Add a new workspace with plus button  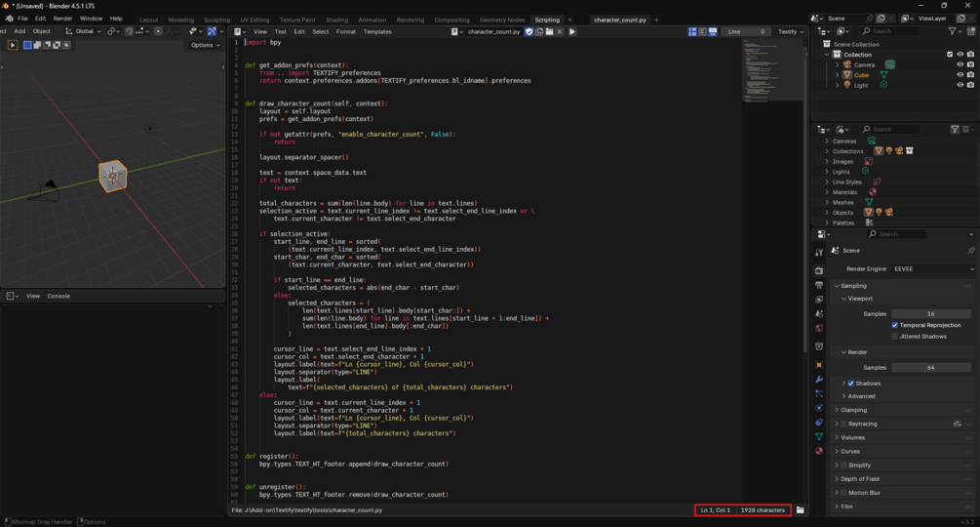tap(570, 20)
